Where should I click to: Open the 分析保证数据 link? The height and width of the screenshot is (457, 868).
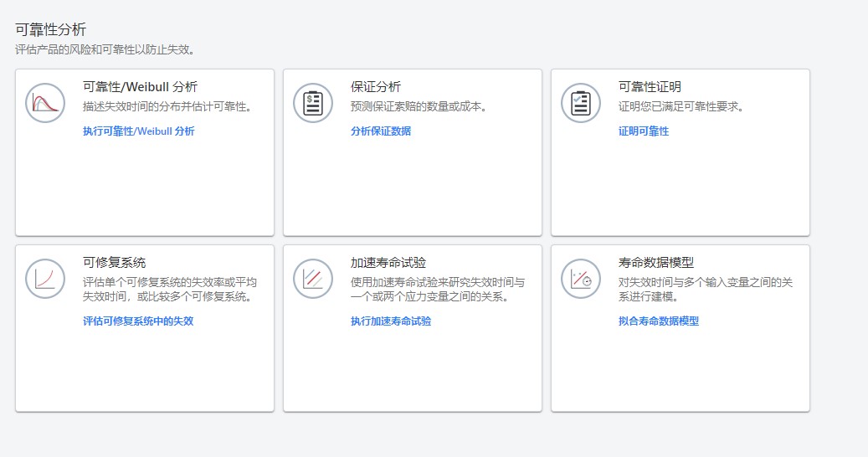(381, 131)
